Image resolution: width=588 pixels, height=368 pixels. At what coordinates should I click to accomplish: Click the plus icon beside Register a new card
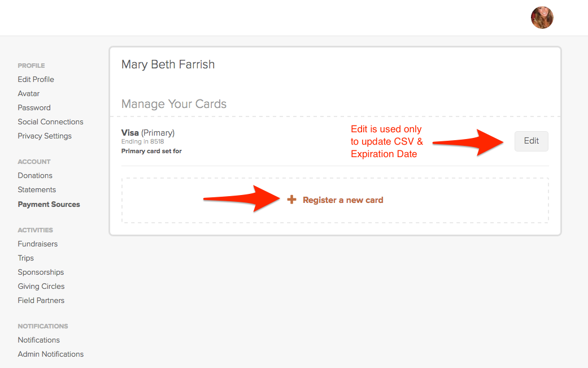291,200
